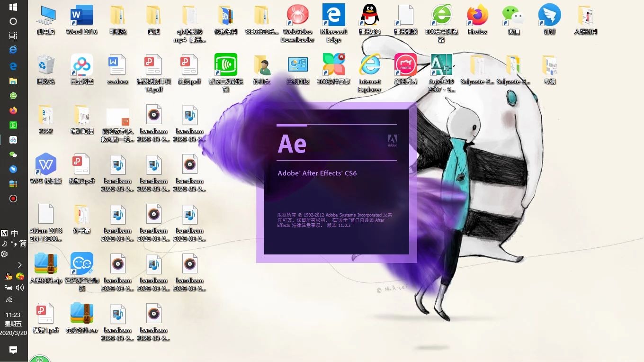This screenshot has width=644, height=362.
Task: Open Cortana circle in taskbar
Action: 13,21
